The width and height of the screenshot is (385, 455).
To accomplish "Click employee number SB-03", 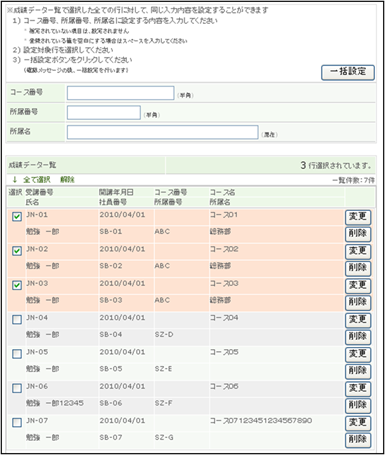I will coord(111,300).
